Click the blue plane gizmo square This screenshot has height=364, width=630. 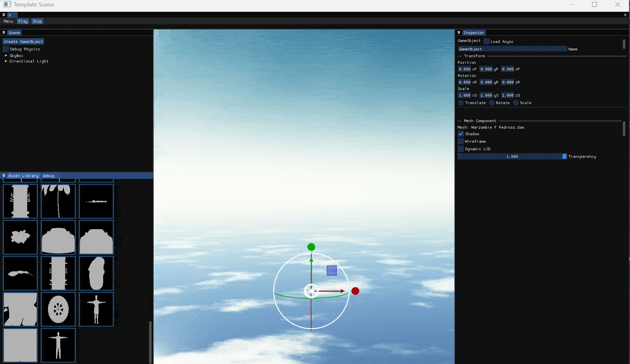click(x=332, y=270)
